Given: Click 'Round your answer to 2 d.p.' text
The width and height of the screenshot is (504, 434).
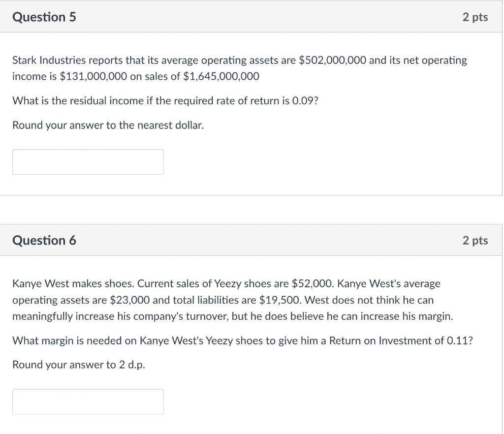Looking at the screenshot, I should [x=79, y=365].
